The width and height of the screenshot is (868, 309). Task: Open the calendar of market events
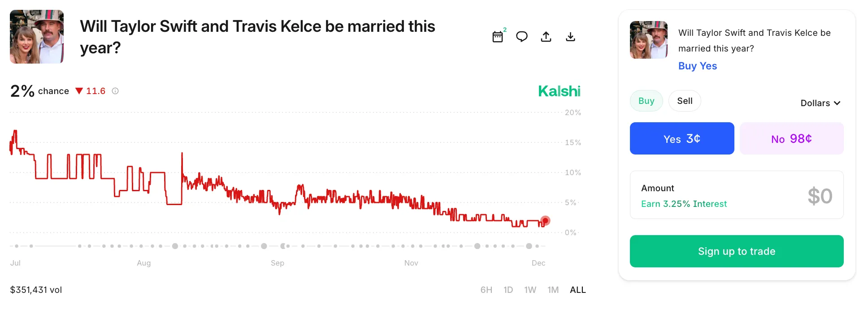point(498,37)
